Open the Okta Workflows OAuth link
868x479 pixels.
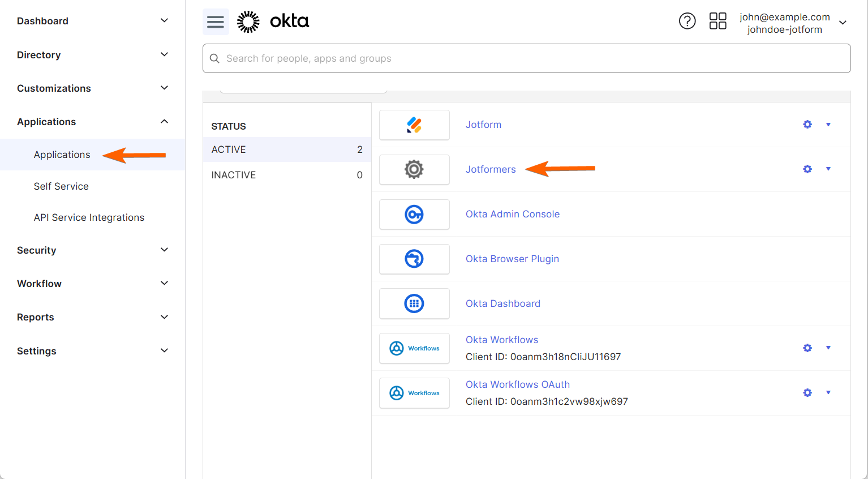point(517,384)
